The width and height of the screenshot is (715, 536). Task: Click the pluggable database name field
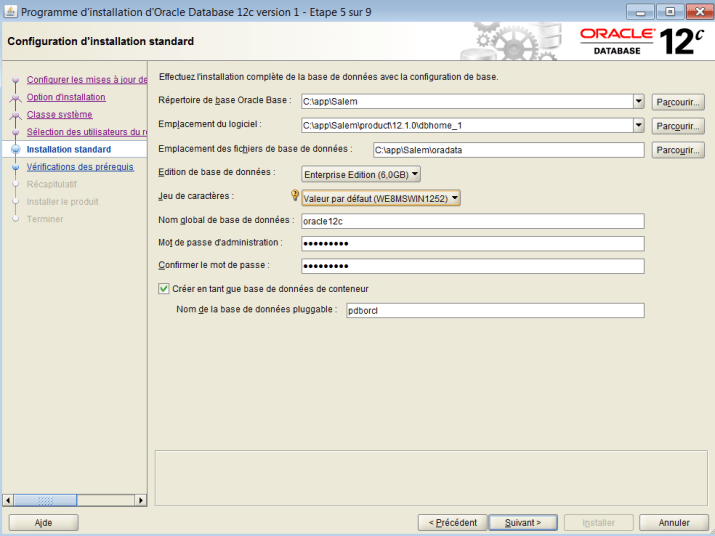(495, 310)
